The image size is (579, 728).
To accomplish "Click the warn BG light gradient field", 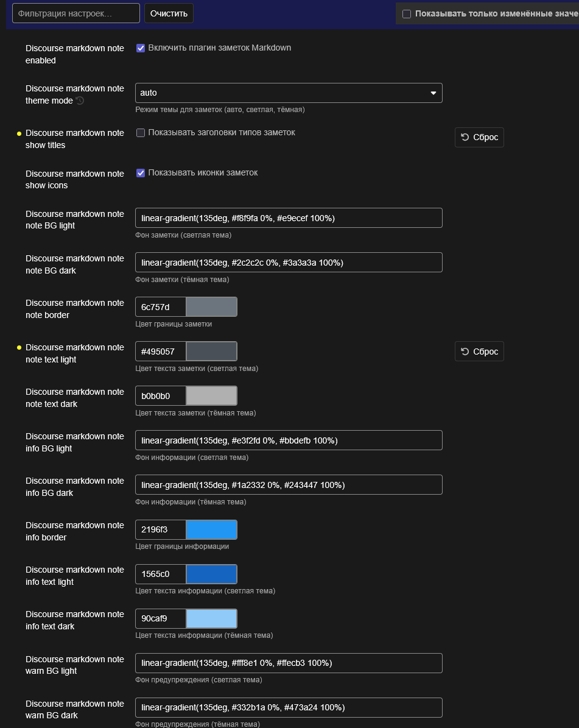I will click(289, 663).
